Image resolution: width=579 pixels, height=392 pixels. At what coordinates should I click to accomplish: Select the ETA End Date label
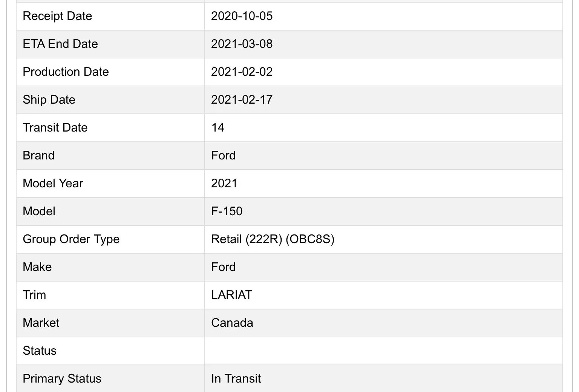[60, 44]
